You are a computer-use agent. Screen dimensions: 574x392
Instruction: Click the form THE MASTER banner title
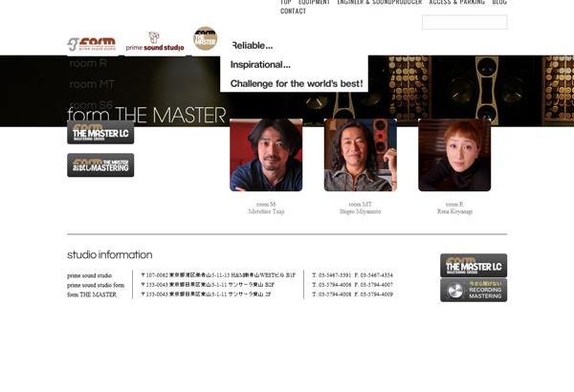click(146, 115)
